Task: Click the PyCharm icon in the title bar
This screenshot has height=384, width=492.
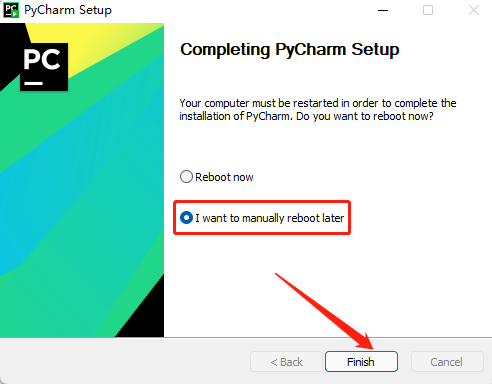Action: (x=11, y=10)
